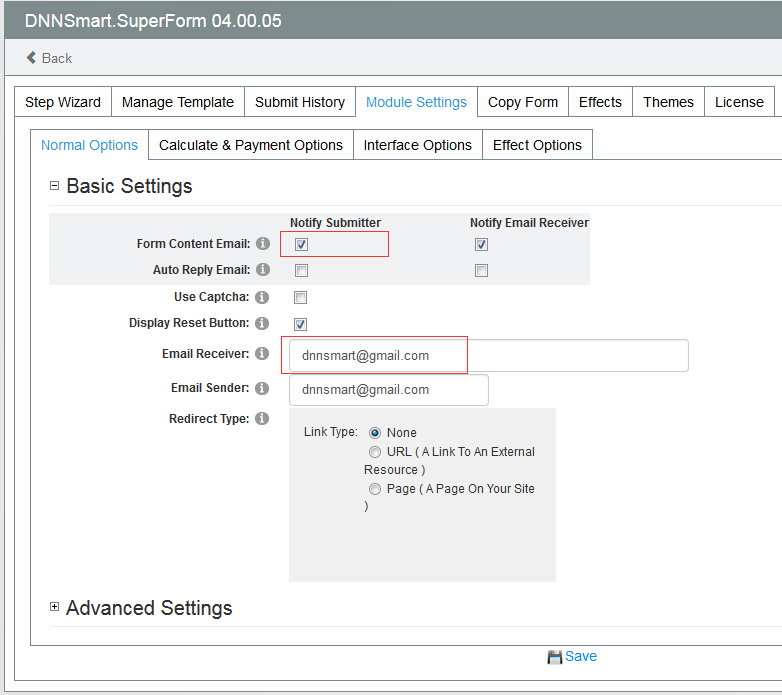Open the Submit History tab

pyautogui.click(x=300, y=102)
